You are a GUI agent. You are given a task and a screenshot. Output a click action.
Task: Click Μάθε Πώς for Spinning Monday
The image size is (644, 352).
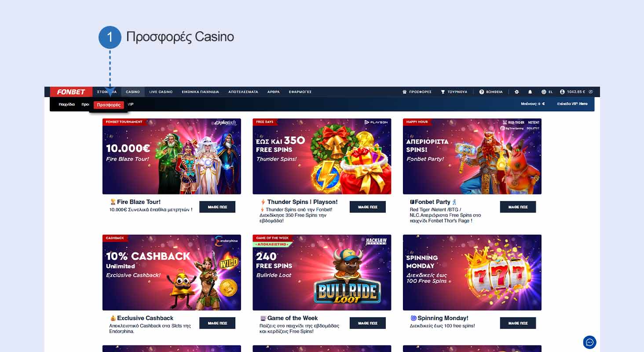tap(518, 323)
